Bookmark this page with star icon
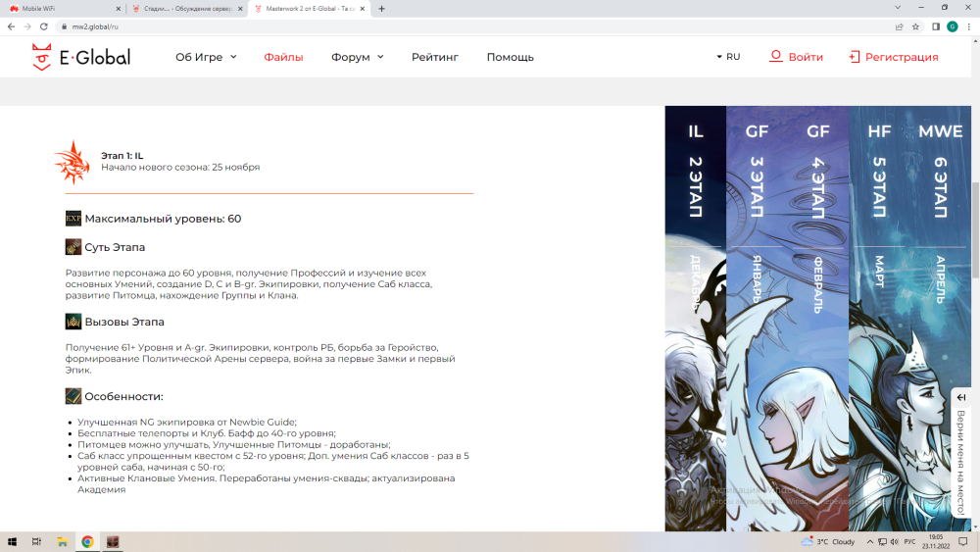The height and width of the screenshot is (552, 980). click(x=916, y=26)
